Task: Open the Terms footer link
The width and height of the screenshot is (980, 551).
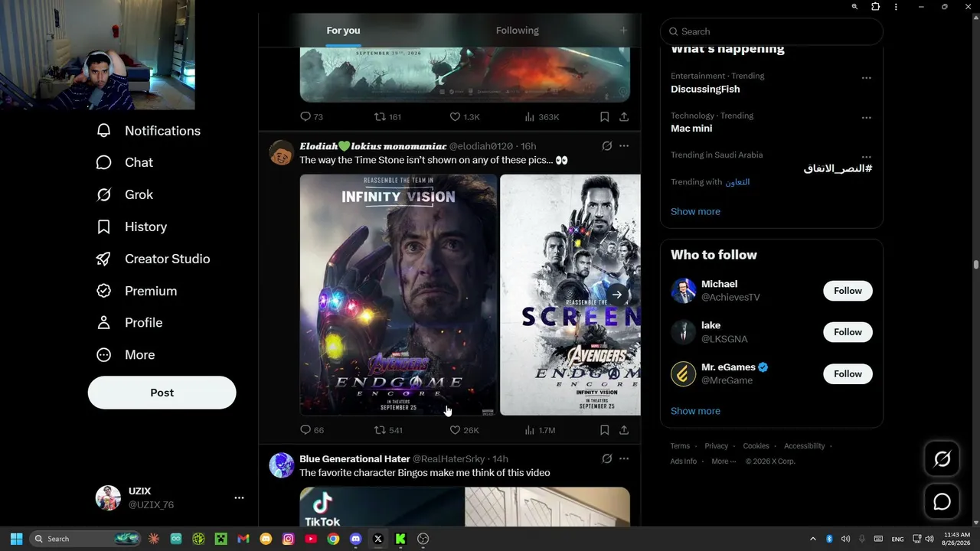Action: pos(680,446)
